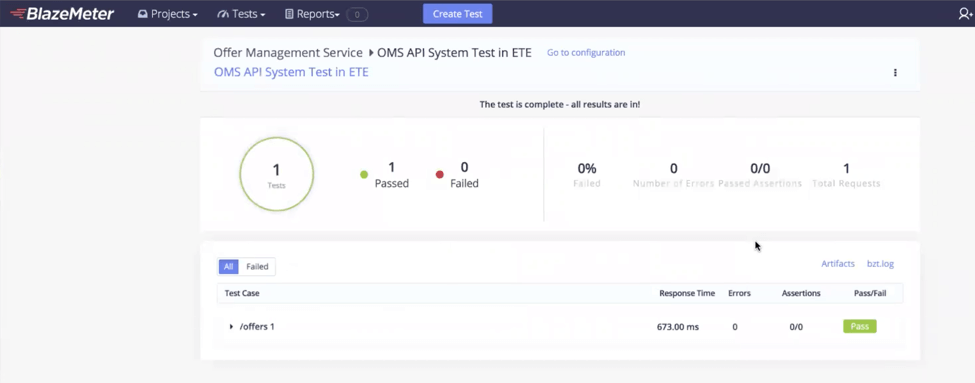Open the three-dot options menu

tap(895, 73)
